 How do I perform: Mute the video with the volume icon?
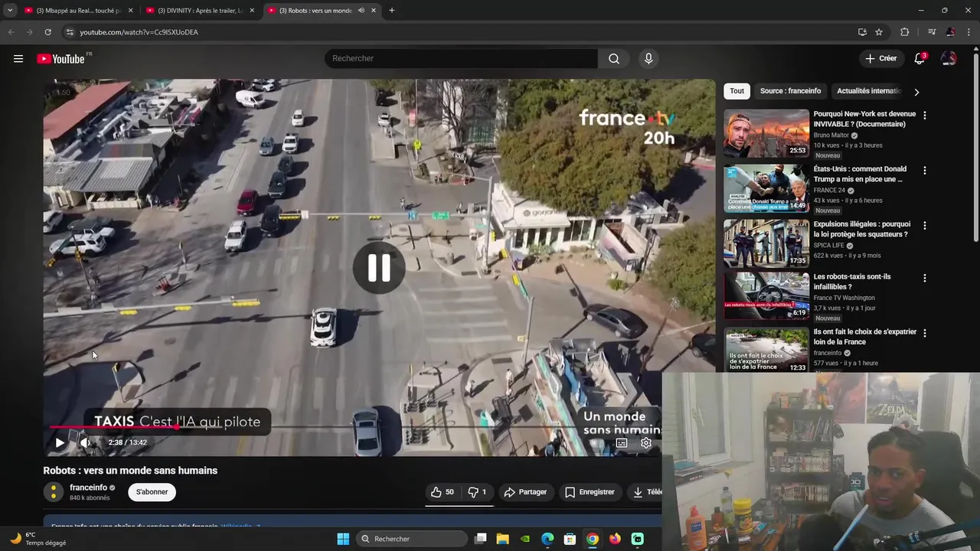85,442
